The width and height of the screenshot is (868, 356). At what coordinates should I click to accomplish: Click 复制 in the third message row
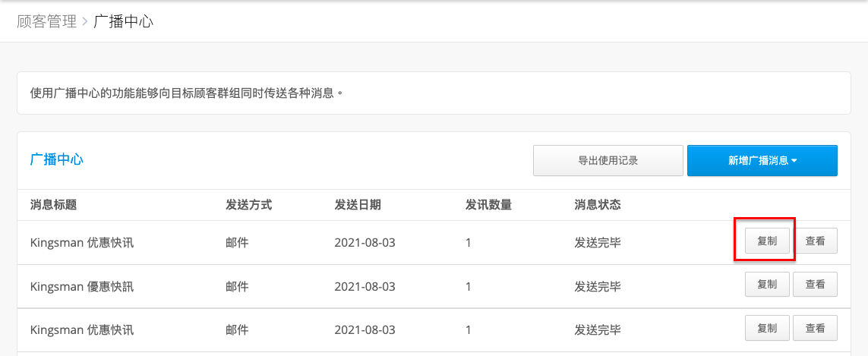(767, 329)
